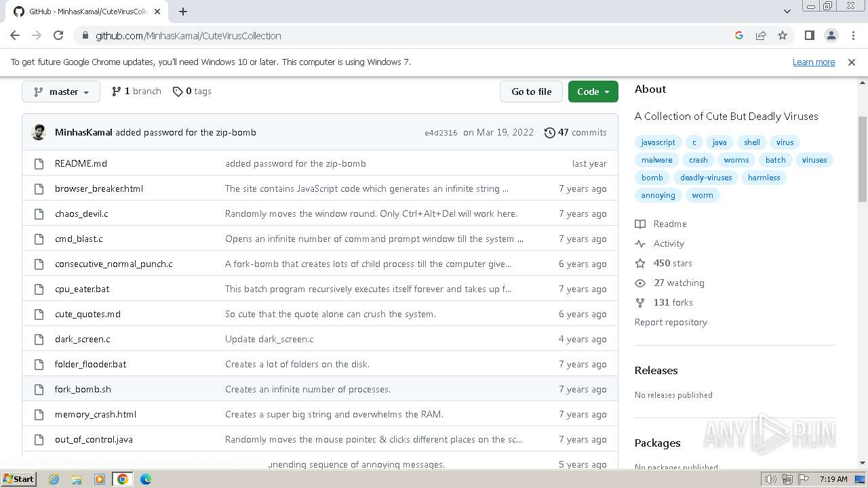
Task: Click the viruses topic tag
Action: coord(814,160)
